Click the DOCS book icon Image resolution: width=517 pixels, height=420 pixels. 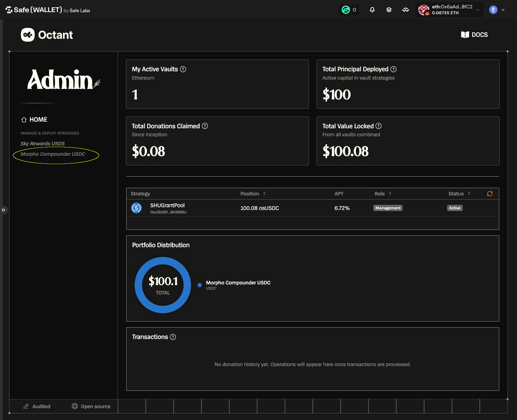[465, 35]
